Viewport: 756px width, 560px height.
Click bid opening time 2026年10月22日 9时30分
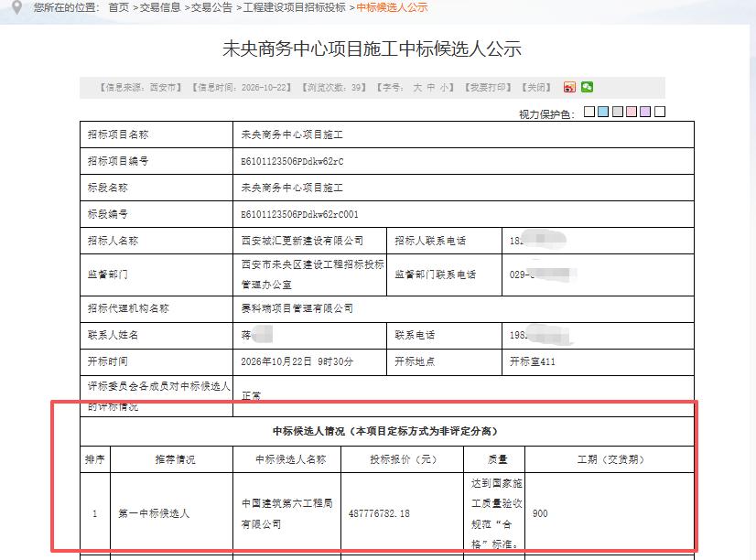point(297,361)
